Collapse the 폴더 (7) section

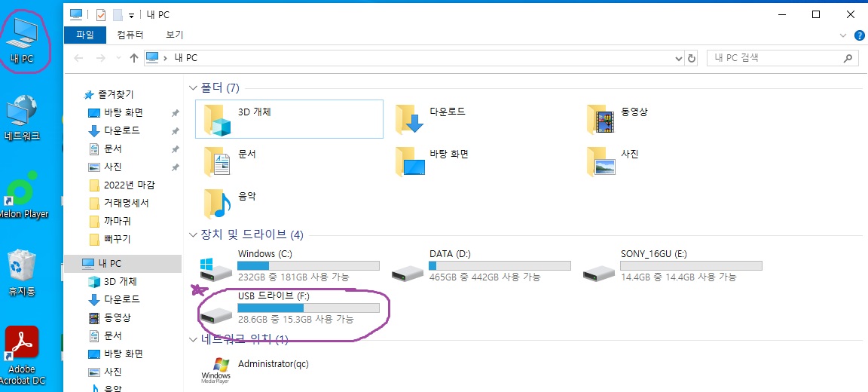(x=193, y=87)
